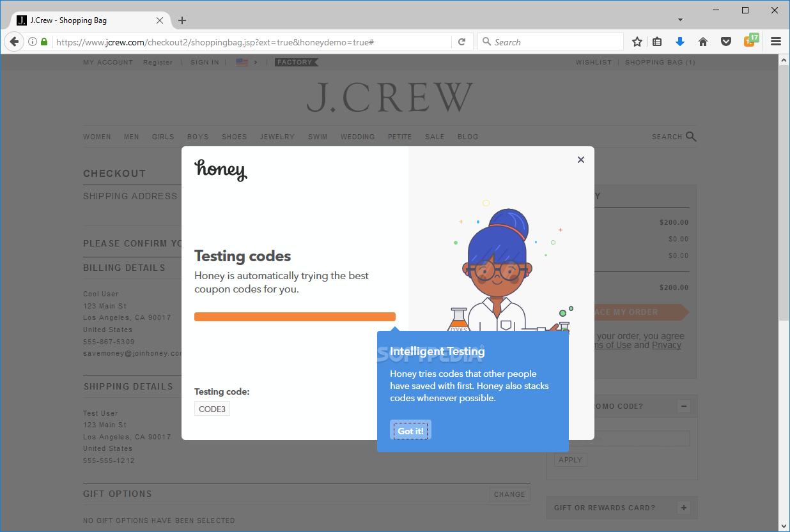Image resolution: width=790 pixels, height=532 pixels.
Task: Reload the page with the refresh icon
Action: pyautogui.click(x=461, y=42)
